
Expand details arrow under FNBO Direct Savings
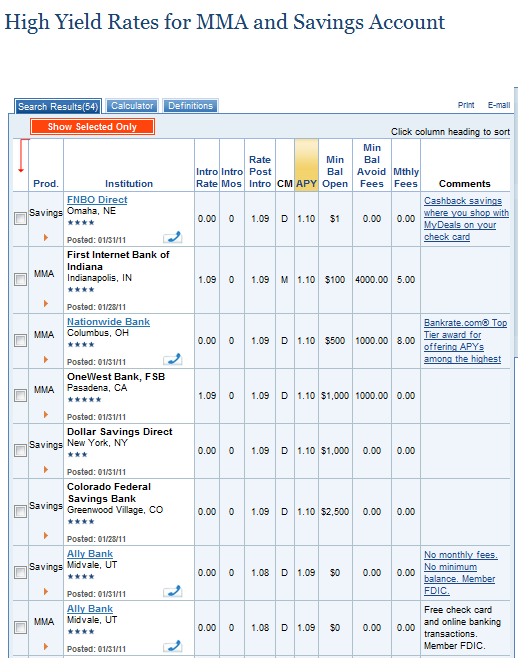pos(46,238)
